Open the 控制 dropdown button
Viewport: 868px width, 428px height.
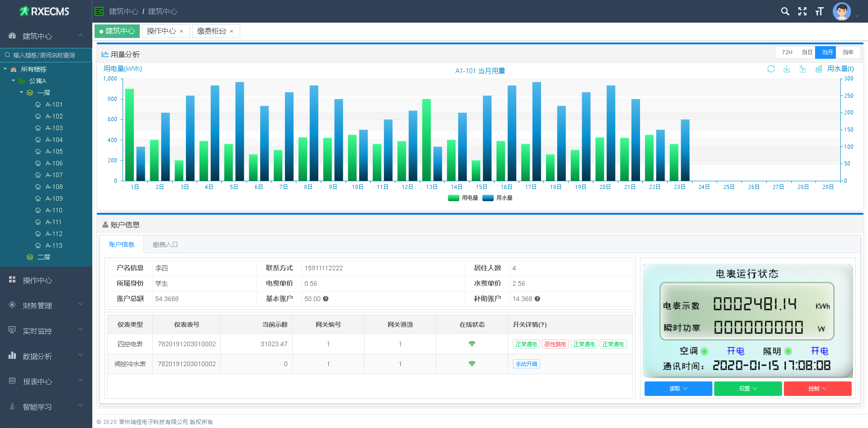(817, 389)
